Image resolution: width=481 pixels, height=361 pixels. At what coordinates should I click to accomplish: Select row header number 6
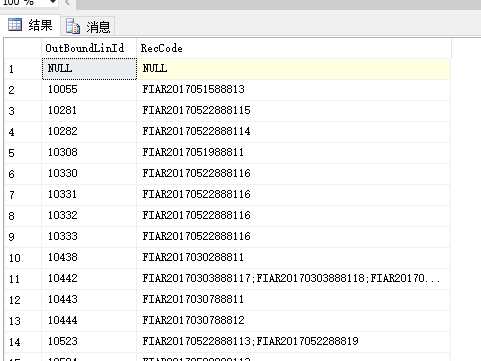click(23, 174)
